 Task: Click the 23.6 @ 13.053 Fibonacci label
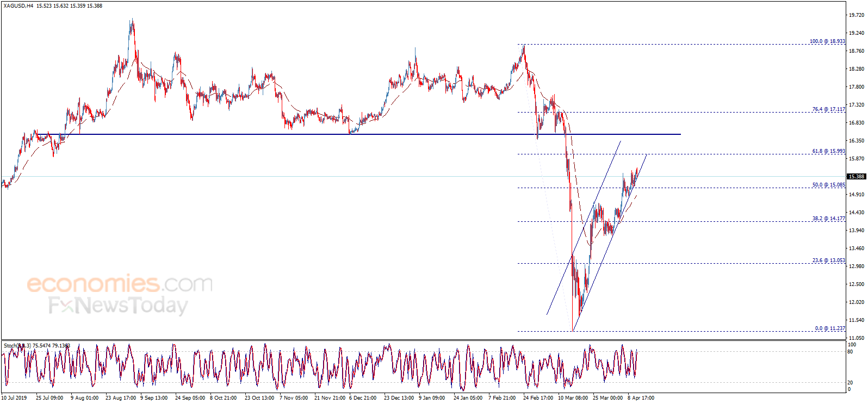829,260
